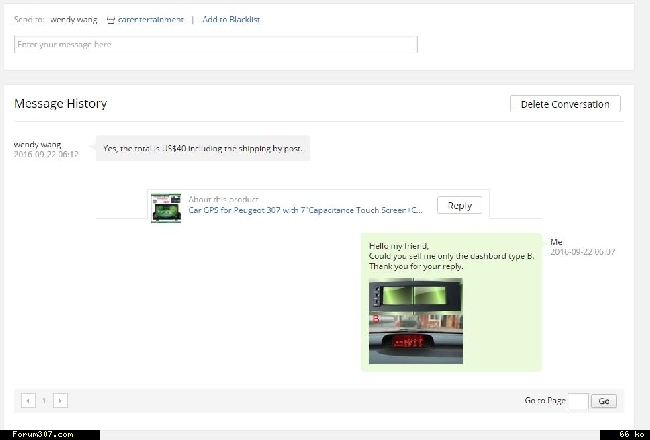Viewport: 650px width, 440px height.
Task: Go to next page arrow
Action: 61,400
